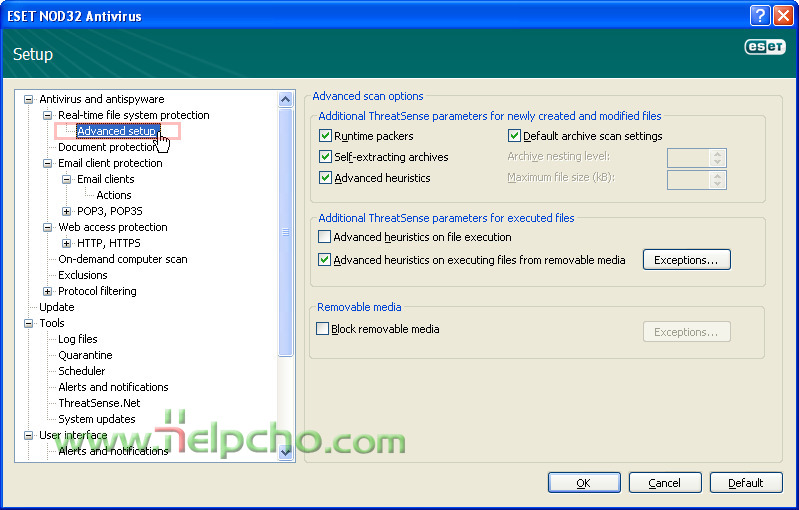
Task: Select the Update tree item
Action: pos(57,307)
